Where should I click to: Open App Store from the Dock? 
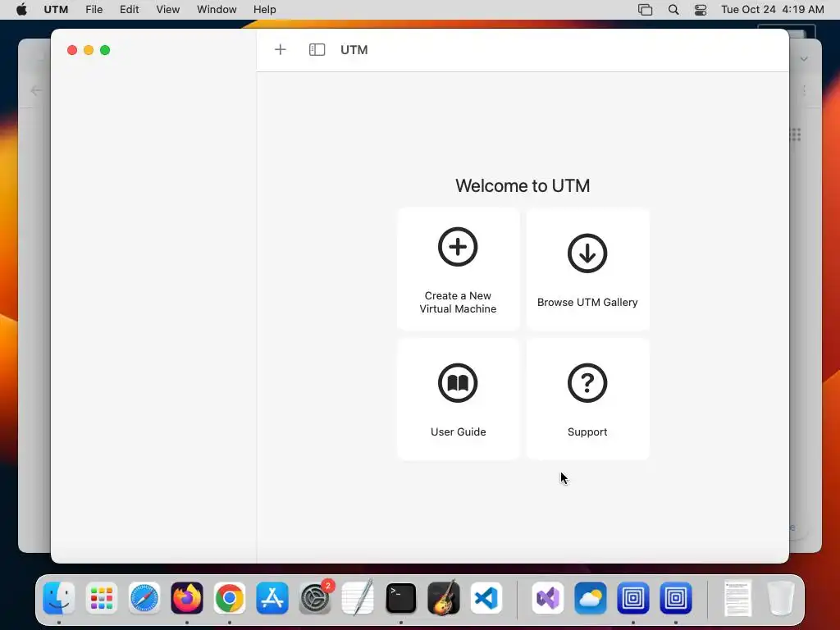(272, 598)
